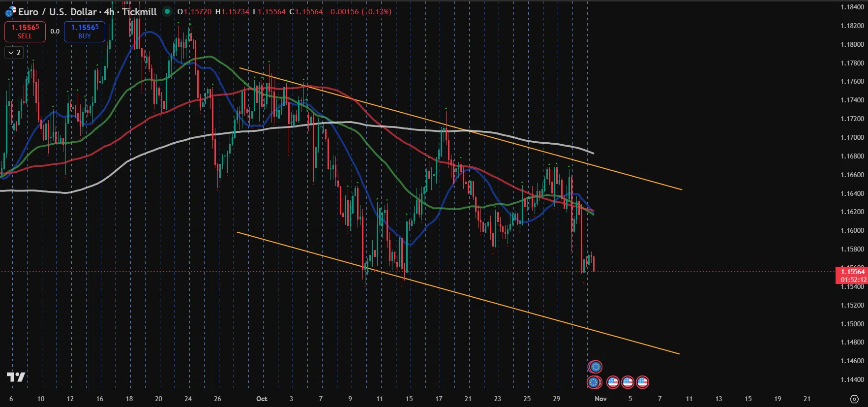
Task: Open the leftmost US flag event icon
Action: pyautogui.click(x=613, y=382)
